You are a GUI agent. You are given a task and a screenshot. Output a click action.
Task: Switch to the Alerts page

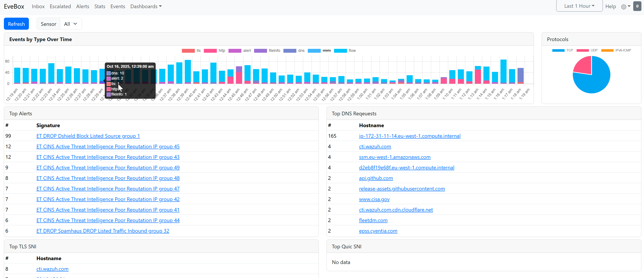[x=83, y=6]
